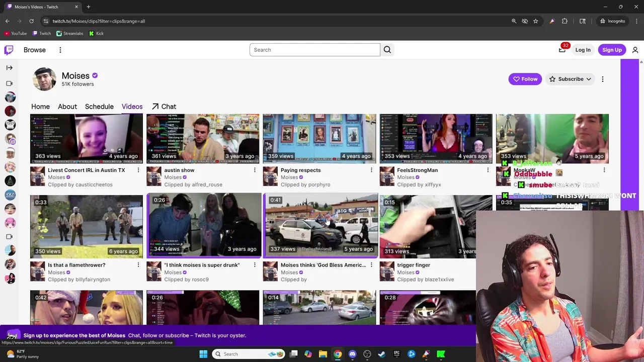Select the Videos tab

pos(132,107)
